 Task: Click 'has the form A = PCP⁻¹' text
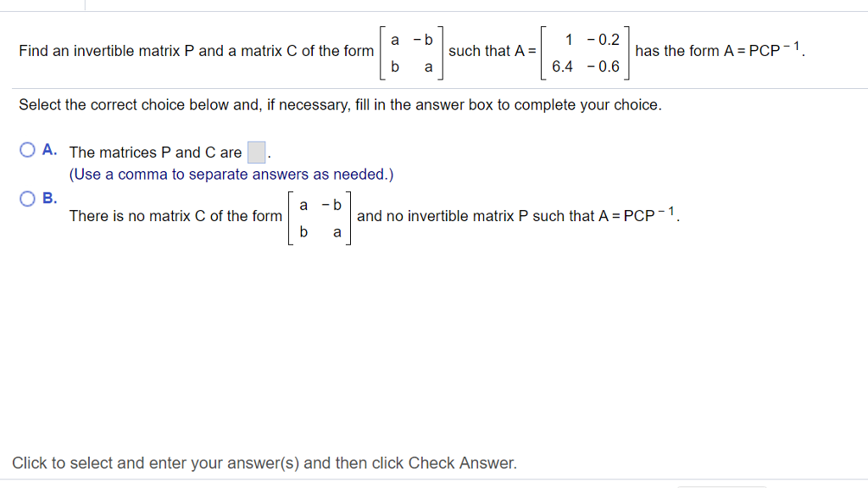tap(719, 50)
